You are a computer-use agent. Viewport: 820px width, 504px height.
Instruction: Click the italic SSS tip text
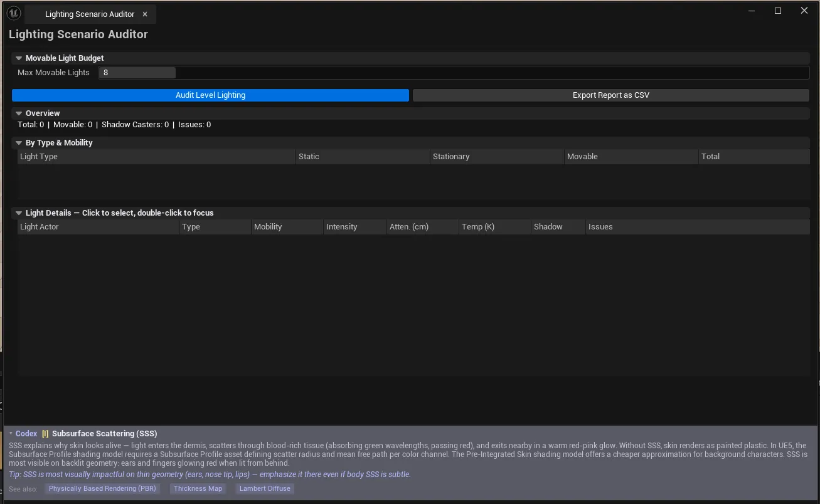click(210, 475)
